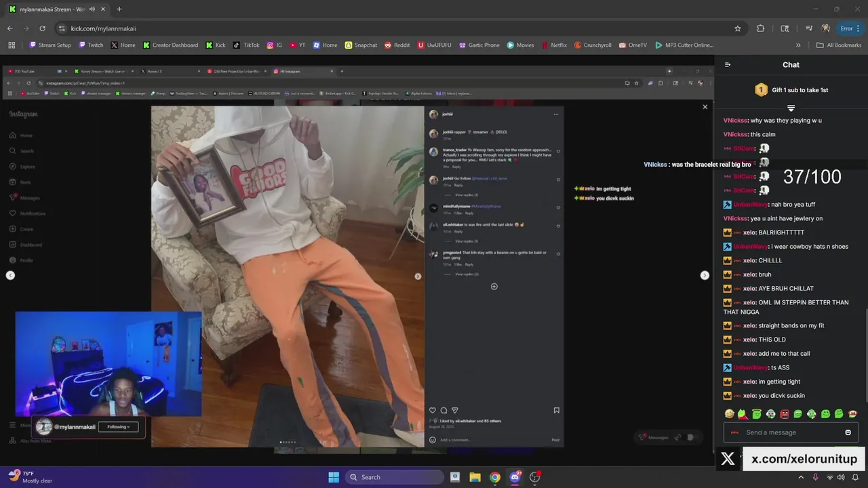Open the browser extensions puzzle icon
Screen dimensions: 868x488
(x=760, y=28)
